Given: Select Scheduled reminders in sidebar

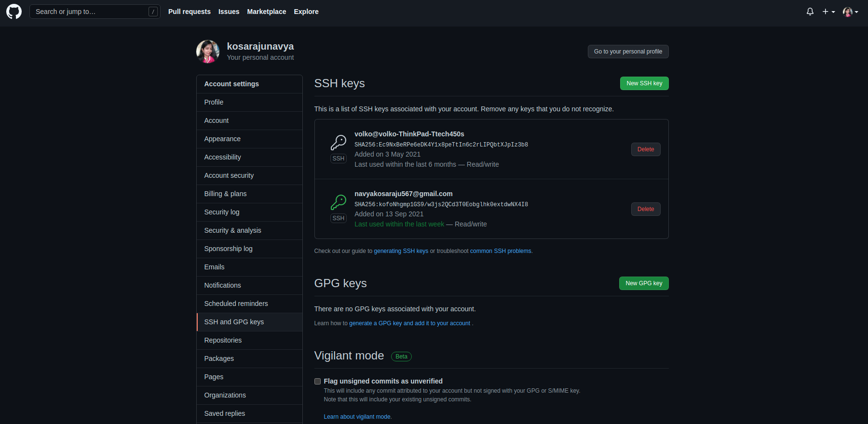Looking at the screenshot, I should [x=249, y=304].
